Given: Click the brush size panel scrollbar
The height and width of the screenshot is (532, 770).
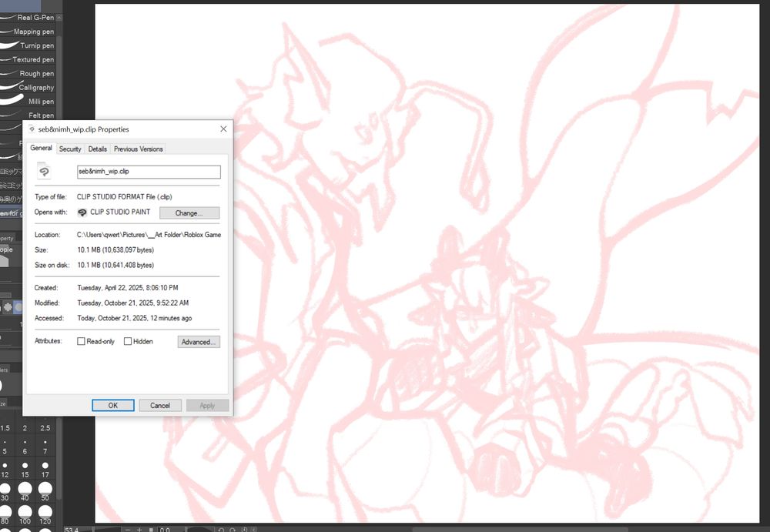Looking at the screenshot, I should (59, 457).
